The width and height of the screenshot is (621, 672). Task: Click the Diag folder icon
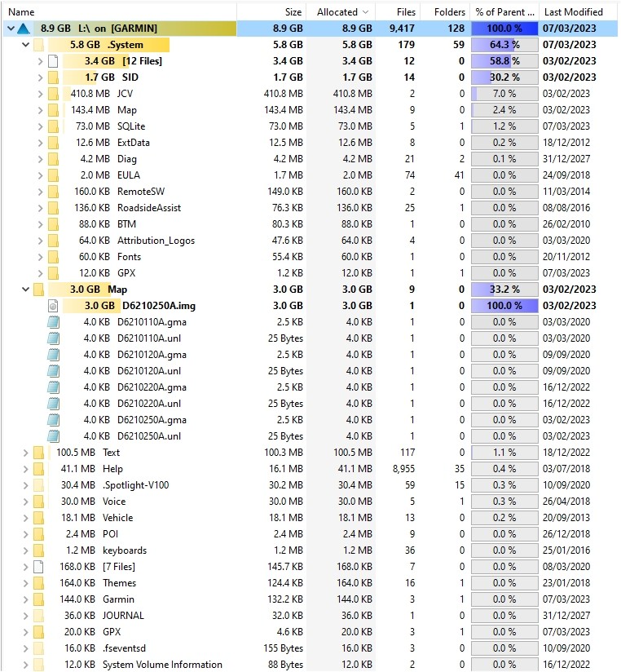click(x=53, y=159)
